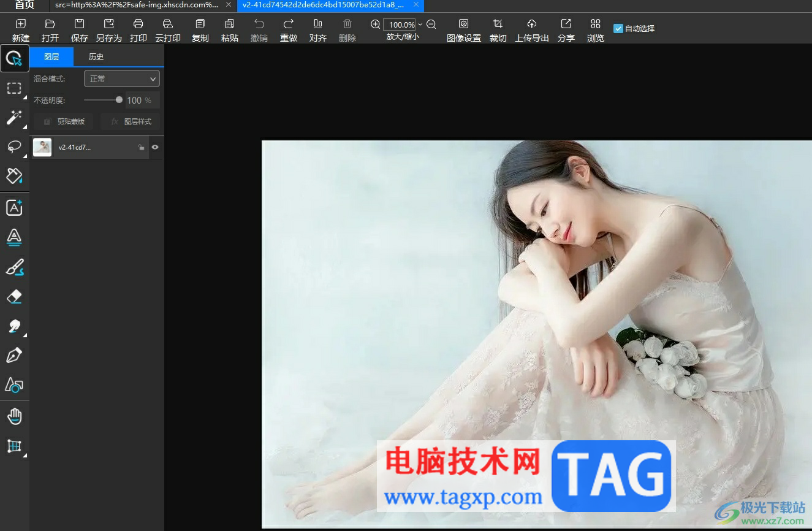Select the Eraser tool
This screenshot has width=812, height=531.
click(14, 297)
